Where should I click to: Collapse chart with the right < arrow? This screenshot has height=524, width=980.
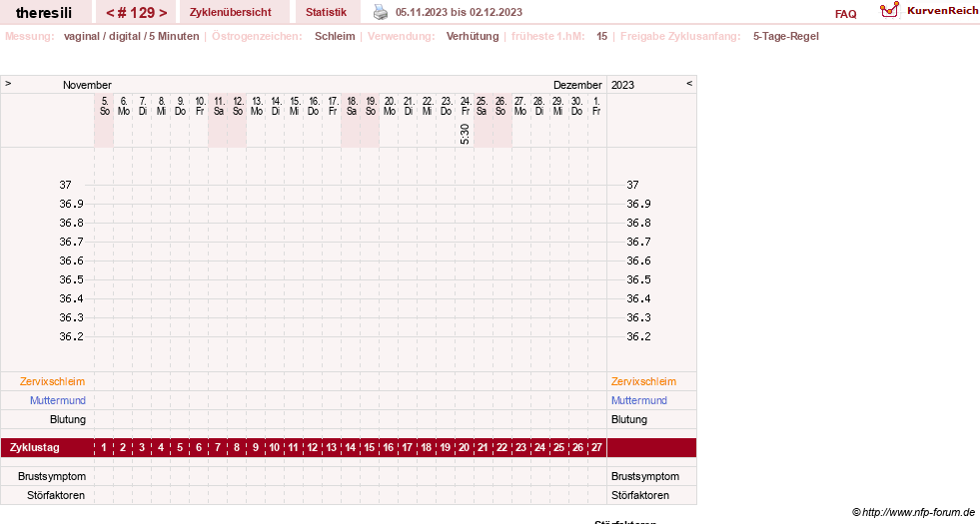point(689,83)
